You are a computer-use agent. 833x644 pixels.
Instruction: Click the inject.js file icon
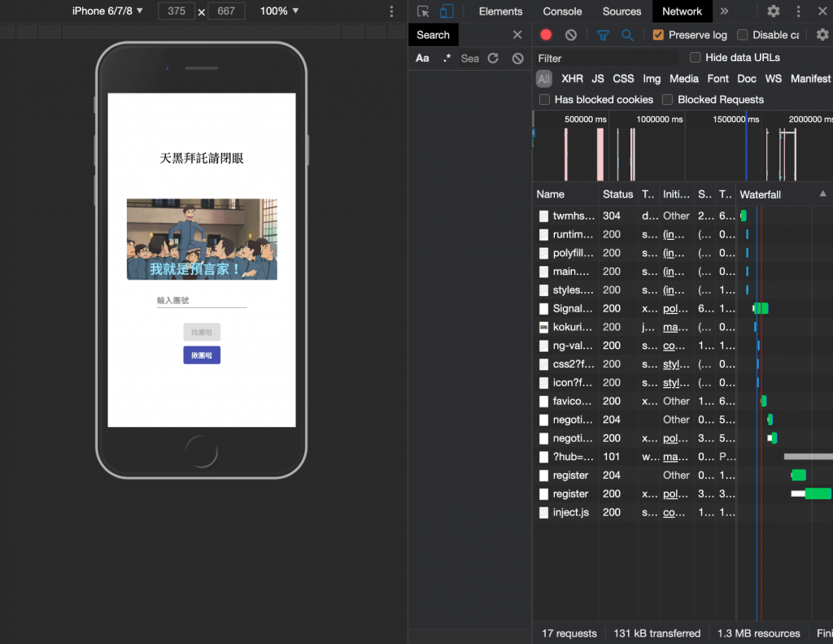pyautogui.click(x=543, y=513)
